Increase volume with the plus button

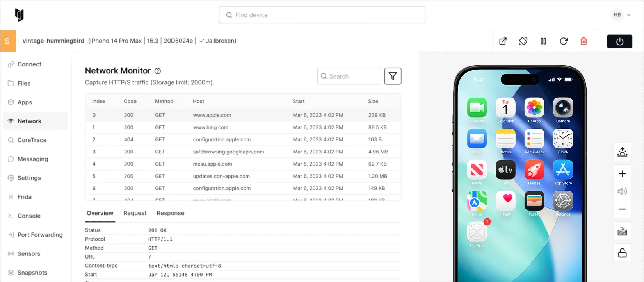(x=622, y=174)
